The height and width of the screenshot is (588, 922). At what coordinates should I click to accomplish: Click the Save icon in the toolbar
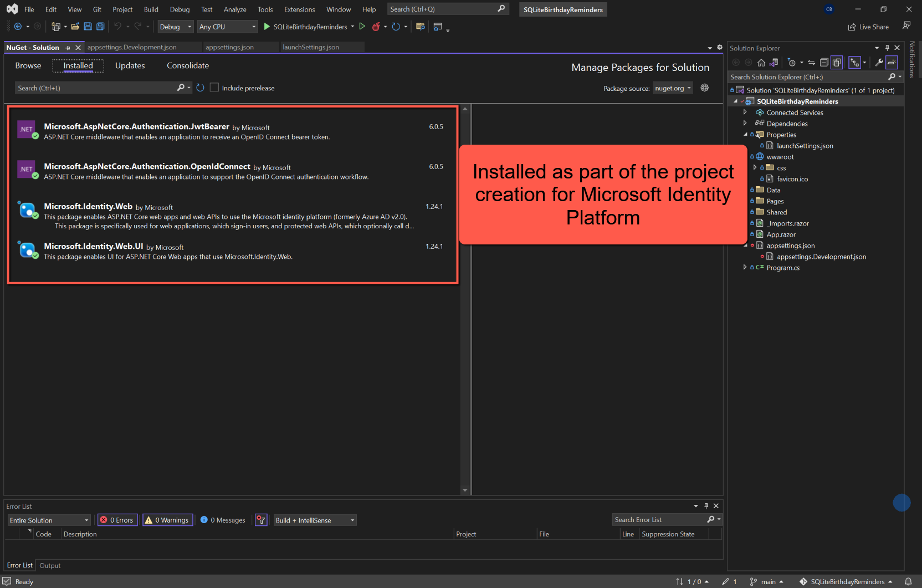coord(88,27)
